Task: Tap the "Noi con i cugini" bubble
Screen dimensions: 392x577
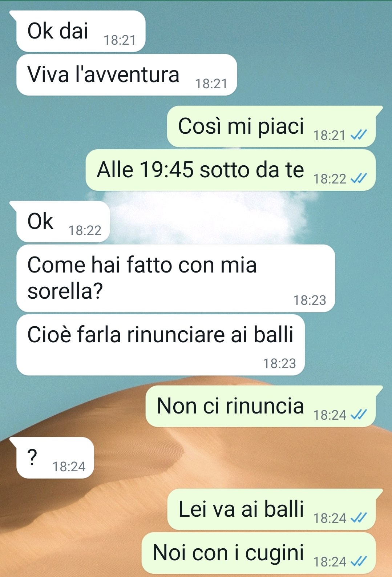Action: click(258, 553)
